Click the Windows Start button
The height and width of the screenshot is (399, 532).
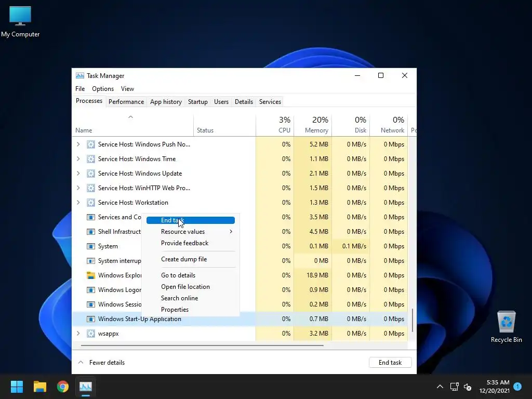coord(17,387)
